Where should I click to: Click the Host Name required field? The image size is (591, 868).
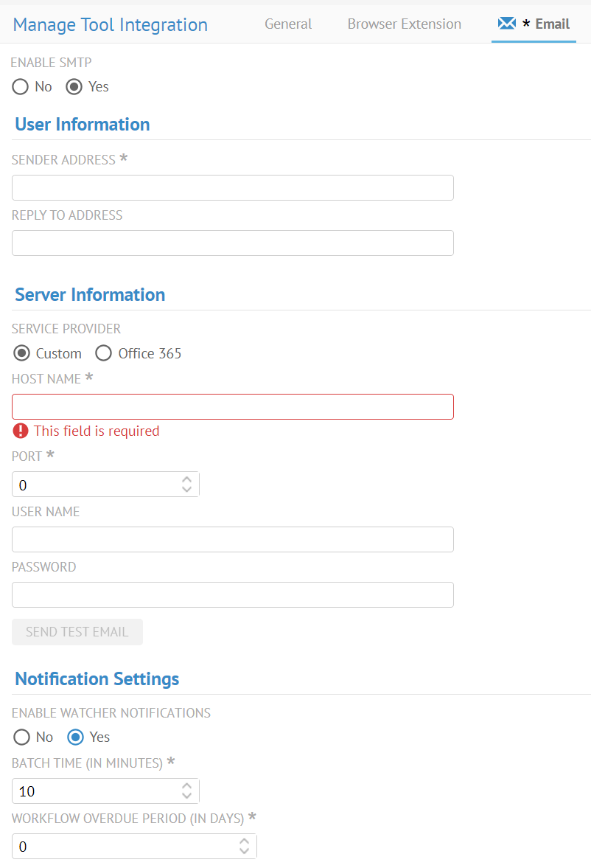pos(232,407)
